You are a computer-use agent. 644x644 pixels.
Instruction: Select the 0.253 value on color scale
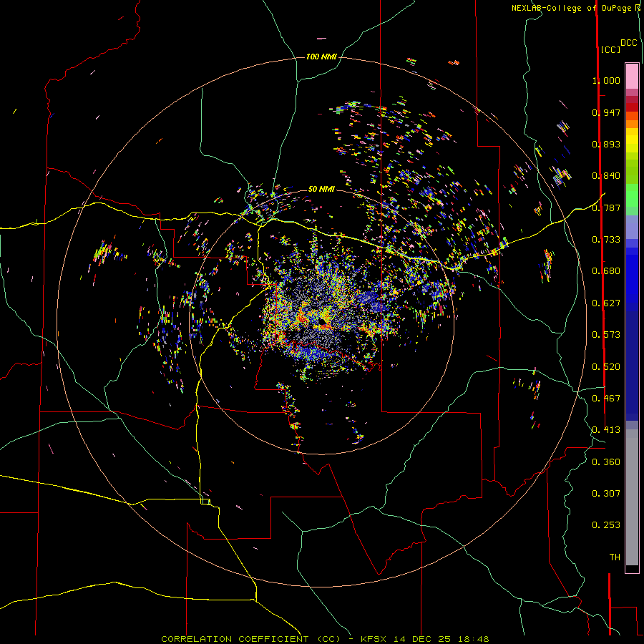pos(606,525)
